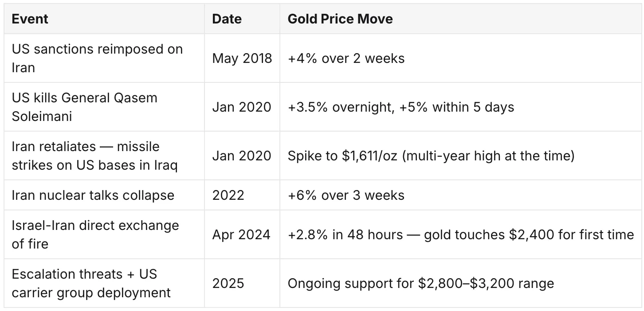Image resolution: width=644 pixels, height=311 pixels.
Task: Click the Date column header
Action: coord(242,19)
